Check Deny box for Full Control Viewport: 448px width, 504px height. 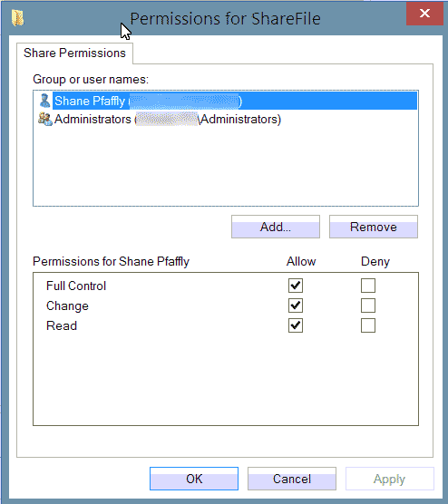point(368,286)
